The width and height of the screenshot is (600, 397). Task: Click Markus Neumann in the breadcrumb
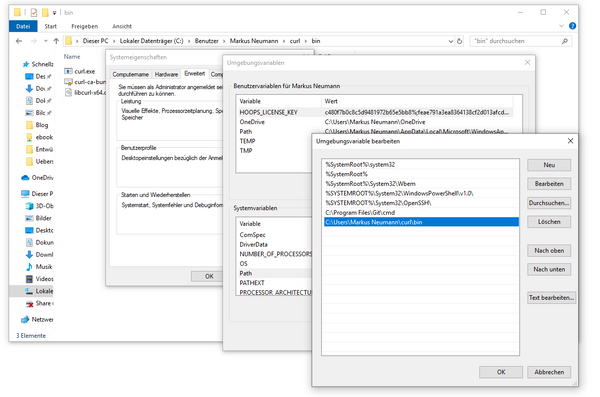click(x=254, y=41)
